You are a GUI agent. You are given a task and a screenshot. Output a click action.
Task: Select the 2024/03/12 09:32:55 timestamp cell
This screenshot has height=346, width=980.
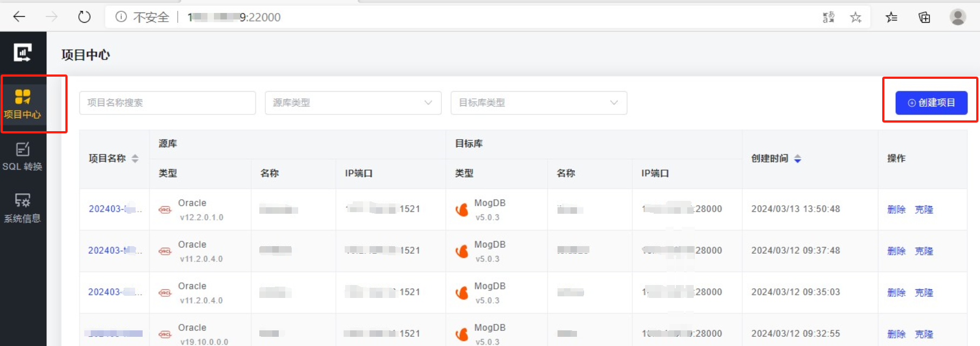(x=796, y=334)
